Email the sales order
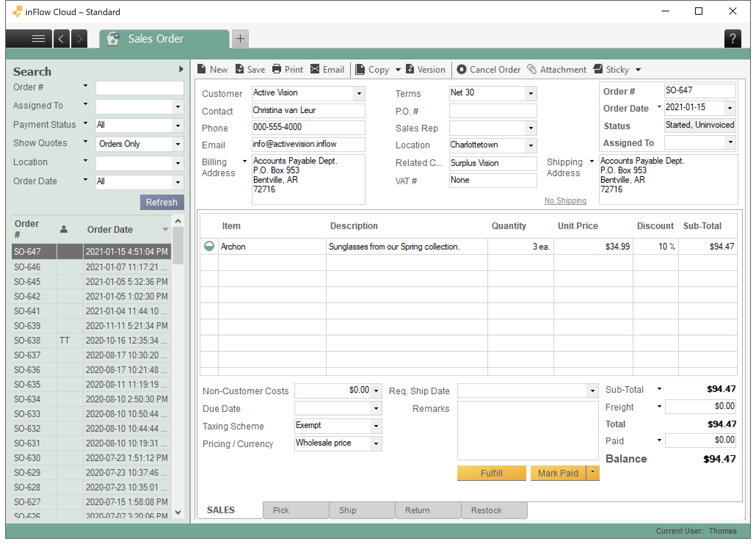 pyautogui.click(x=327, y=69)
